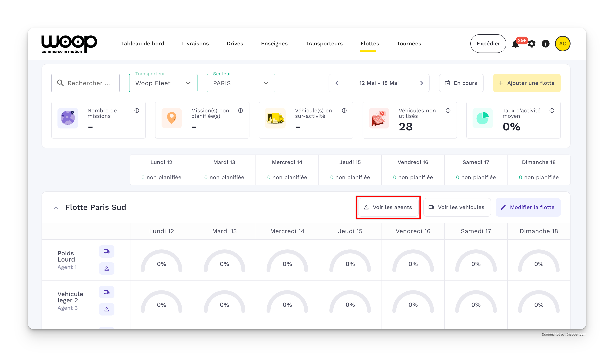The width and height of the screenshot is (614, 364).
Task: Click the red calendar icon
Action: 379,118
